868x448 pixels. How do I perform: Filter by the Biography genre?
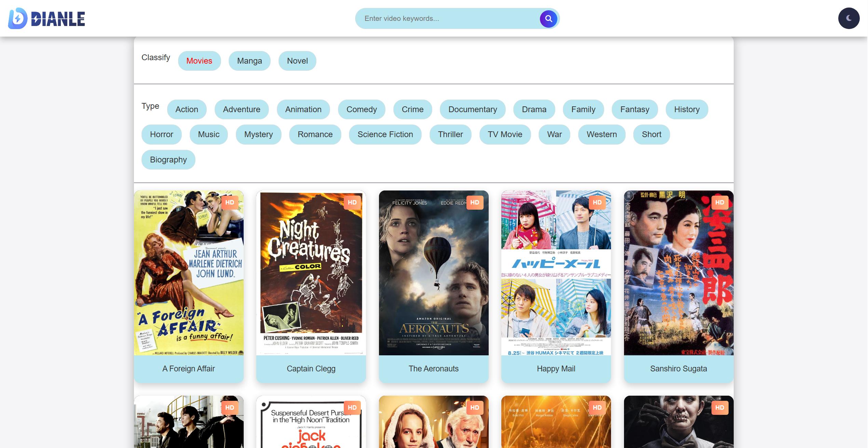tap(168, 159)
